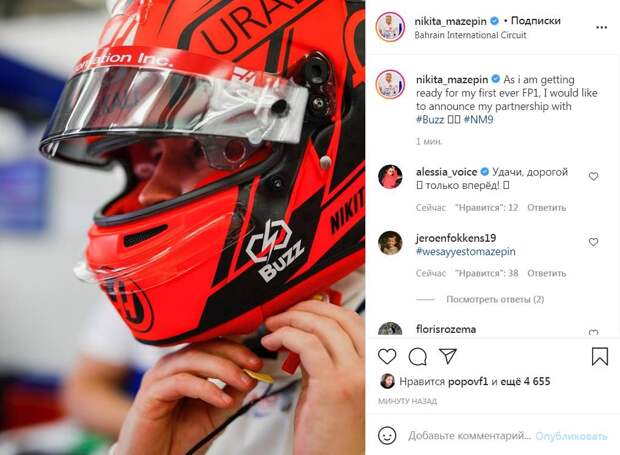Screen dimensions: 620x455
Task: Open comments via speech bubble icon
Action: [x=418, y=357]
